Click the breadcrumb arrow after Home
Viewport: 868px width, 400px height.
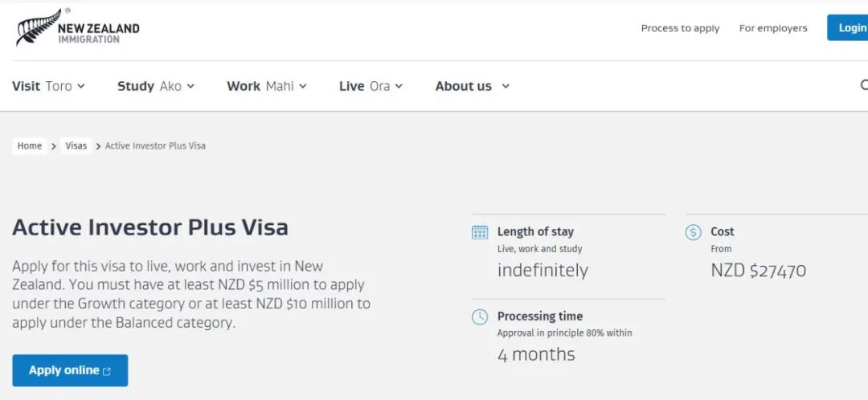point(54,146)
